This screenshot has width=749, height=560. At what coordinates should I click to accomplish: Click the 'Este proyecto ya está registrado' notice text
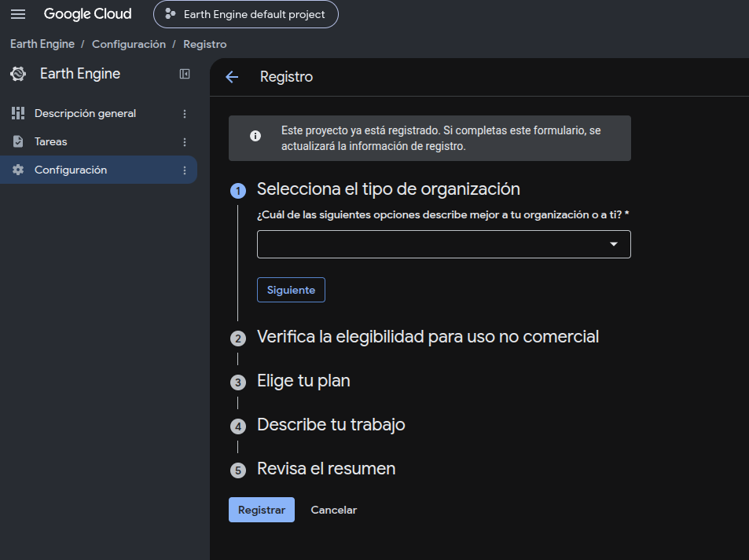(441, 138)
